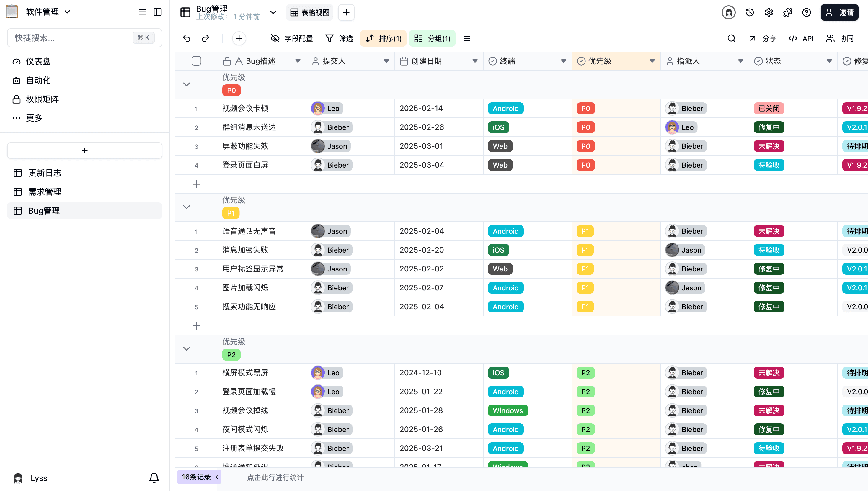The width and height of the screenshot is (868, 491).
Task: Redo the last change
Action: tap(205, 38)
